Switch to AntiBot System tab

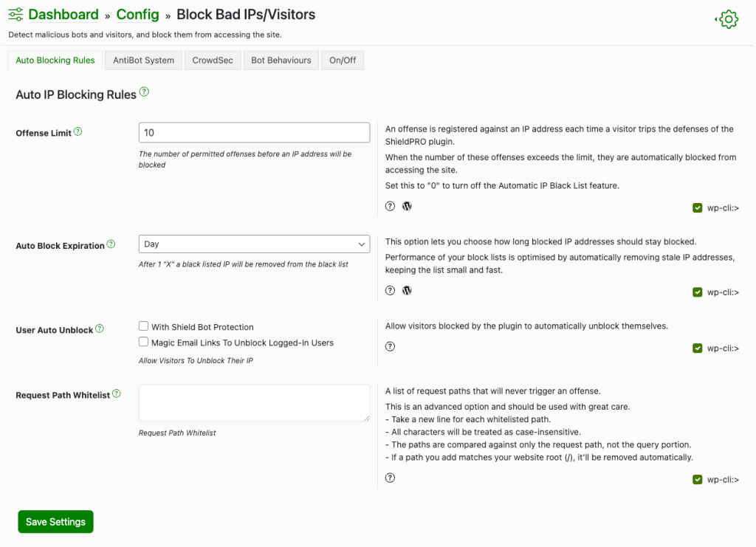144,61
